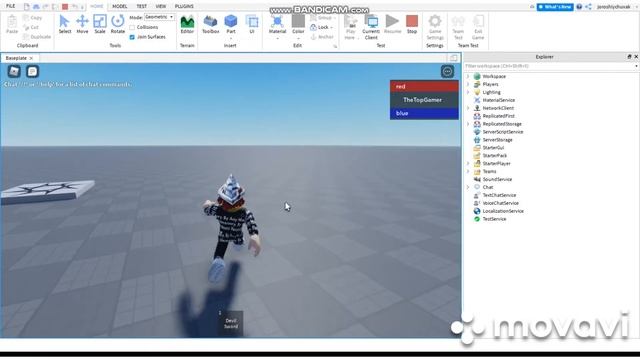Enable the Collisions checkbox
This screenshot has height=360, width=640.
point(132,27)
